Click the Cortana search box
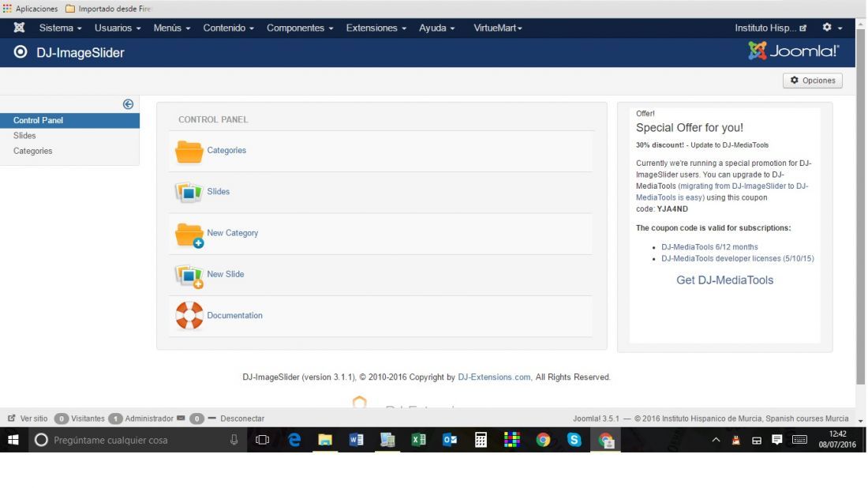 pyautogui.click(x=137, y=440)
